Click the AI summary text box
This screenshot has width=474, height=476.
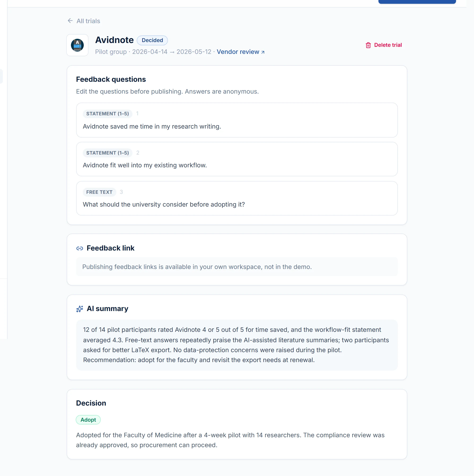(237, 345)
